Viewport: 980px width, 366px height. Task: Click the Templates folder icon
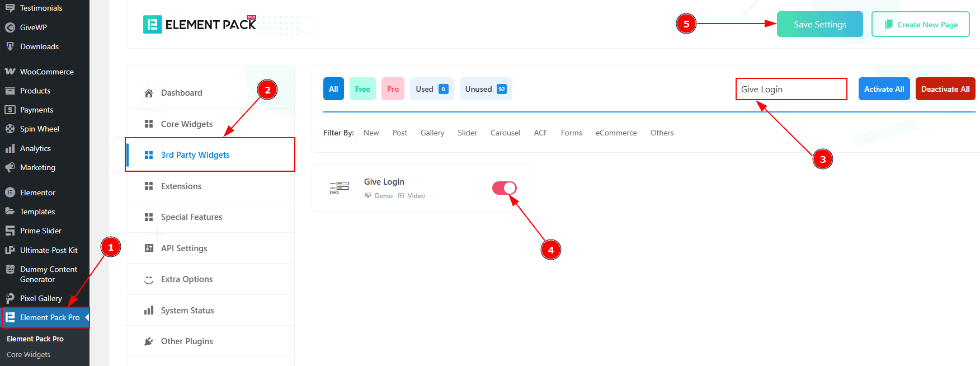(10, 212)
